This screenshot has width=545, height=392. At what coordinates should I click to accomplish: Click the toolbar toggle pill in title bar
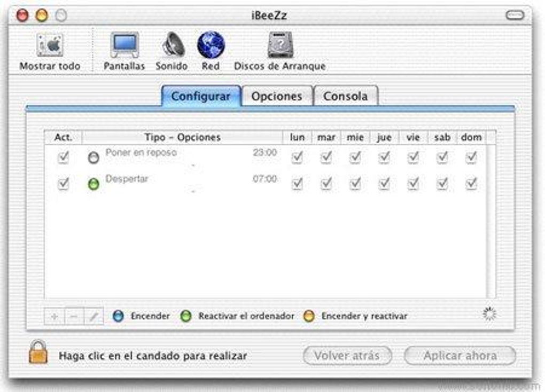click(515, 15)
